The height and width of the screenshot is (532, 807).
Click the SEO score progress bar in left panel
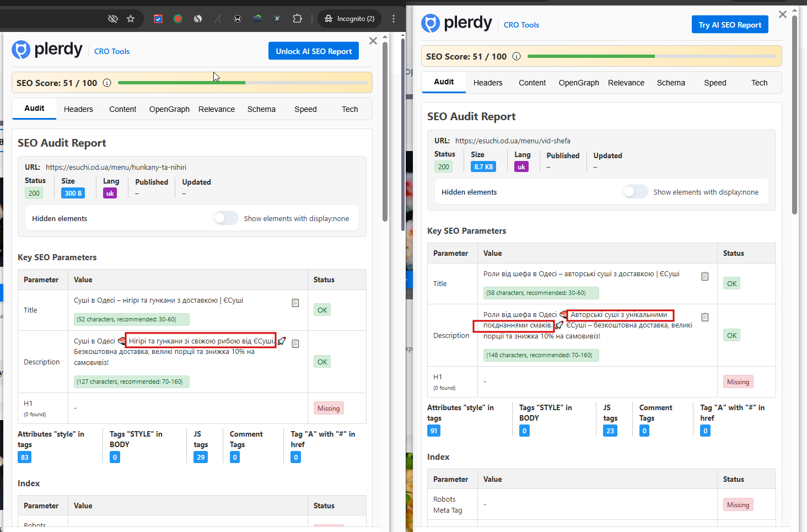(x=243, y=83)
